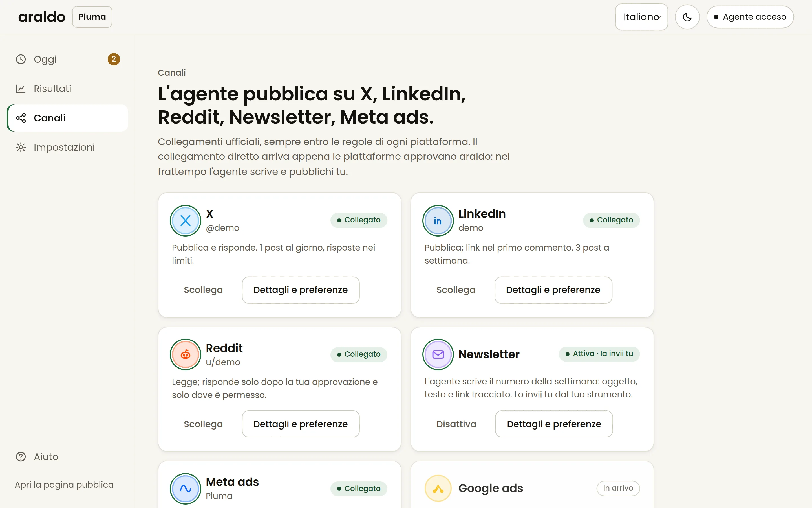This screenshot has height=508, width=812.
Task: Click Disattiva on the Newsletter card
Action: click(x=456, y=424)
